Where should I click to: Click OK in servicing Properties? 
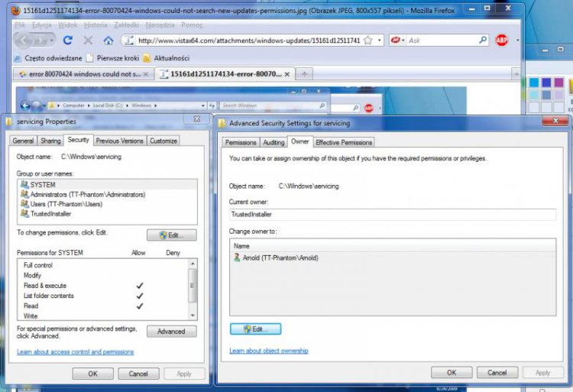(x=92, y=374)
